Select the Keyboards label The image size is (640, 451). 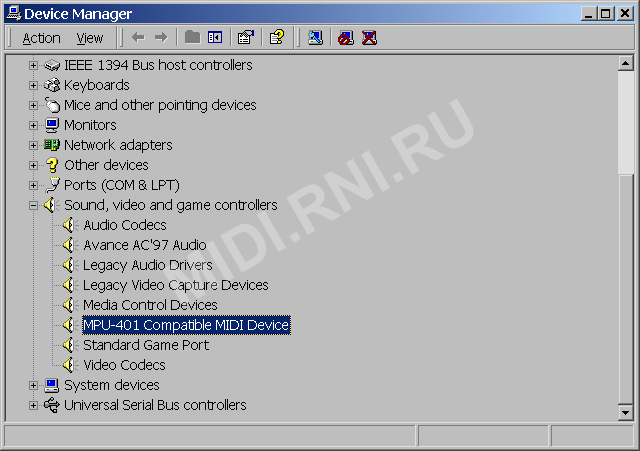tap(97, 85)
